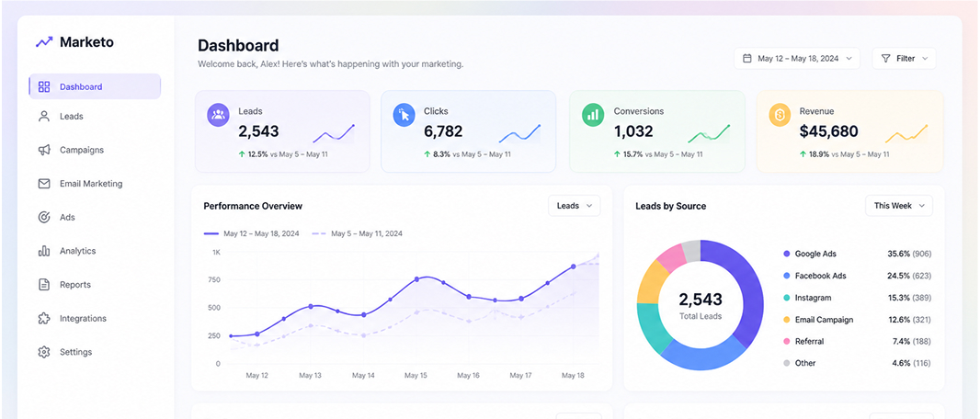
Task: Click the Email Marketing envelope icon
Action: (44, 184)
